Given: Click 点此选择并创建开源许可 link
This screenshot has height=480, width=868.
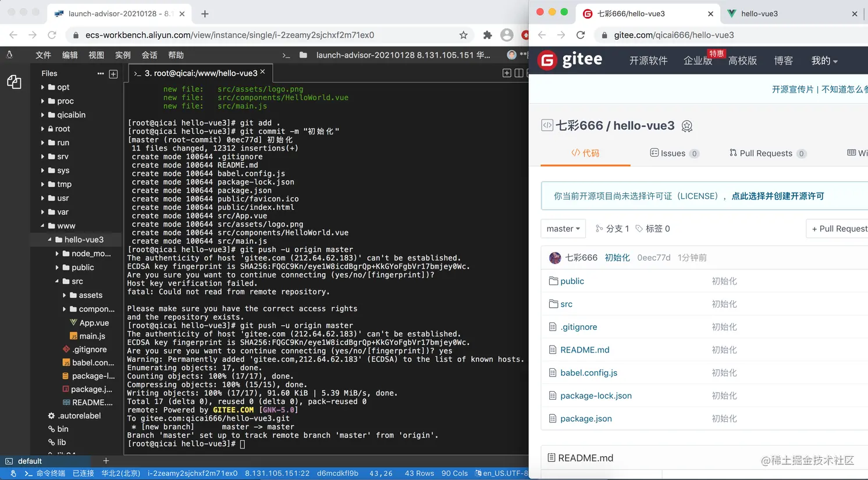Looking at the screenshot, I should coord(778,196).
